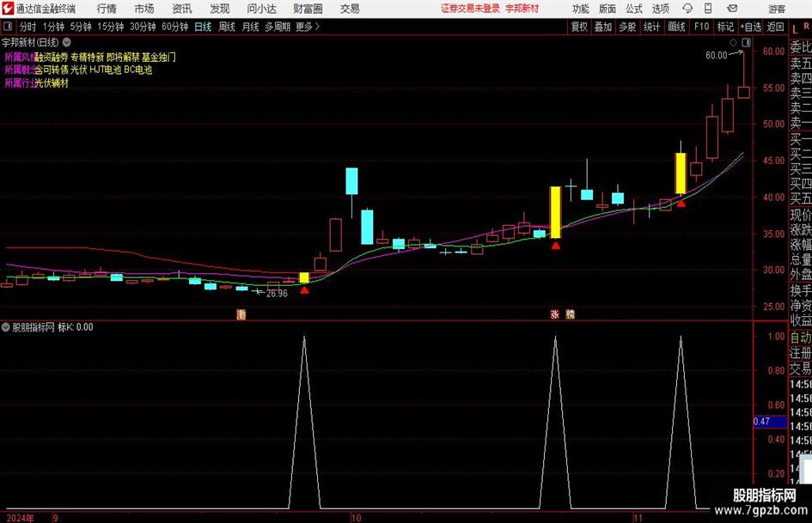Switch to the 60分钟 period tab

[x=175, y=27]
